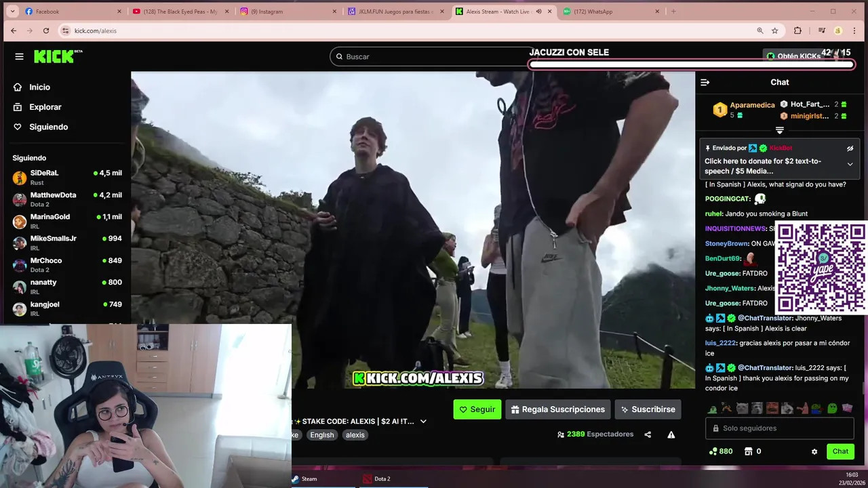
Task: Click Solo seguidores chat input
Action: coord(779,428)
